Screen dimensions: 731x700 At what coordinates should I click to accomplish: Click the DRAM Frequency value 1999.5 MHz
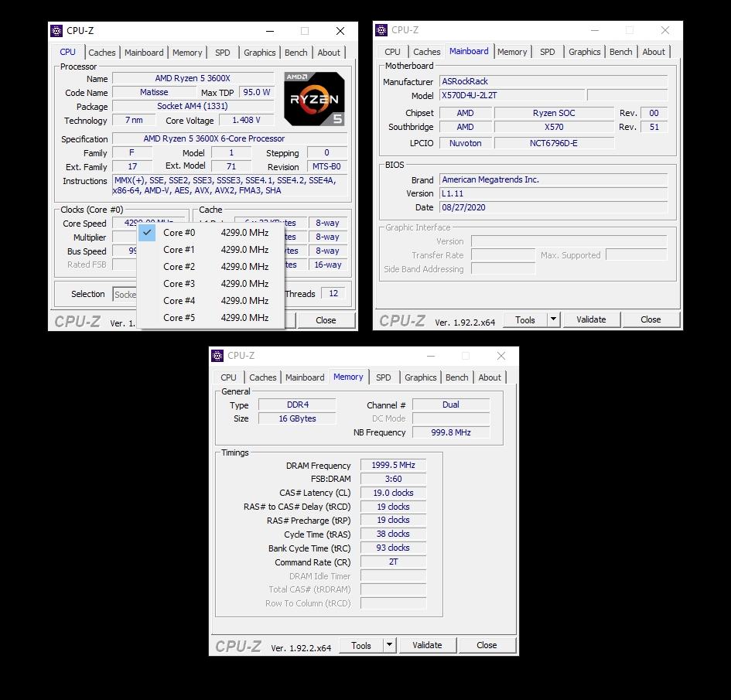point(394,465)
